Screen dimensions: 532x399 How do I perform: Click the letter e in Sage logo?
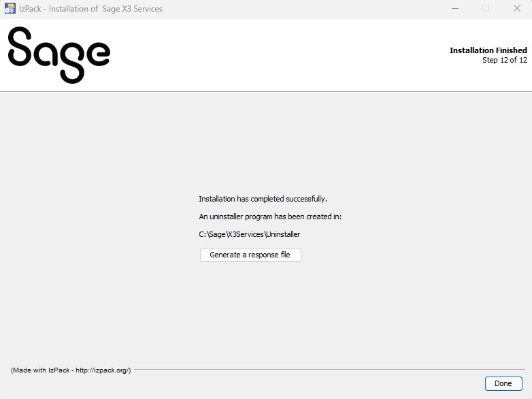[98, 54]
